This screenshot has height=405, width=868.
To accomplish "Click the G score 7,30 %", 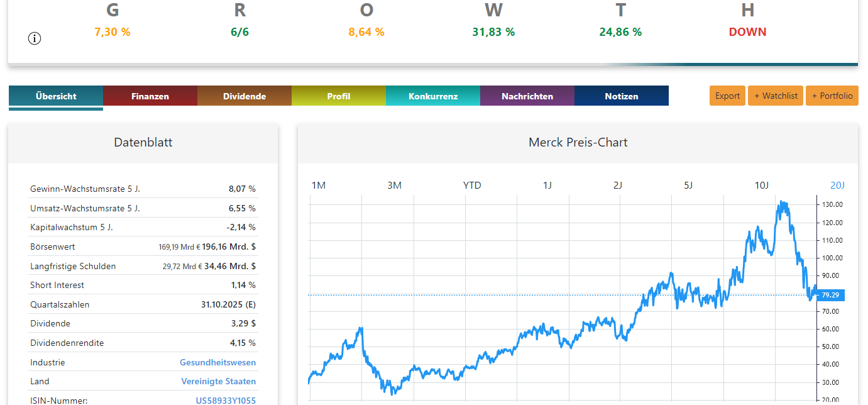I will [x=113, y=31].
